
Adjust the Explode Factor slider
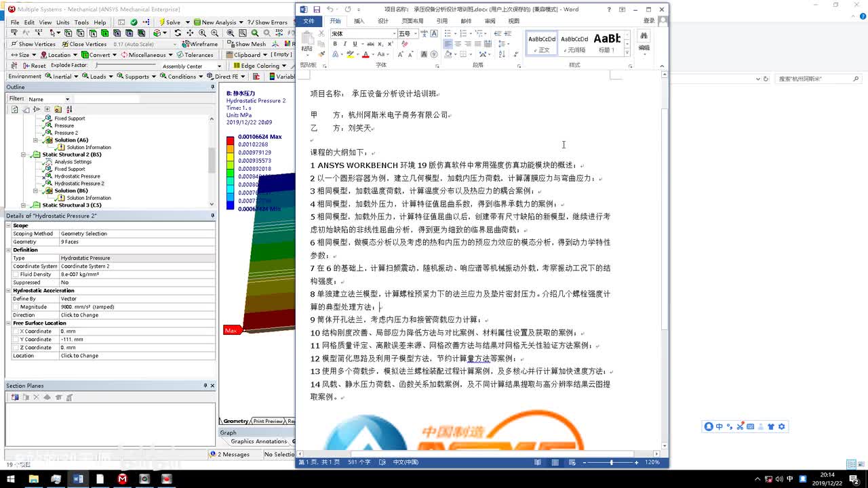point(125,66)
